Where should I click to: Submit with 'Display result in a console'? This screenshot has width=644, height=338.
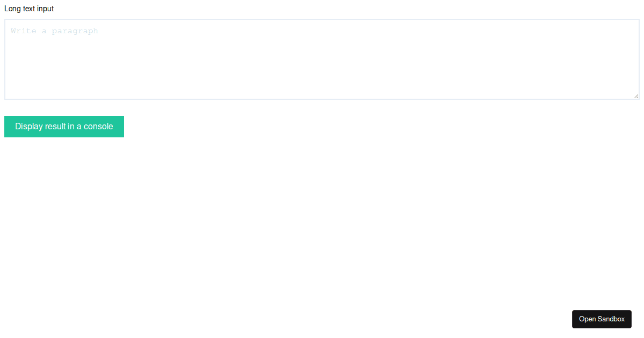[64, 127]
